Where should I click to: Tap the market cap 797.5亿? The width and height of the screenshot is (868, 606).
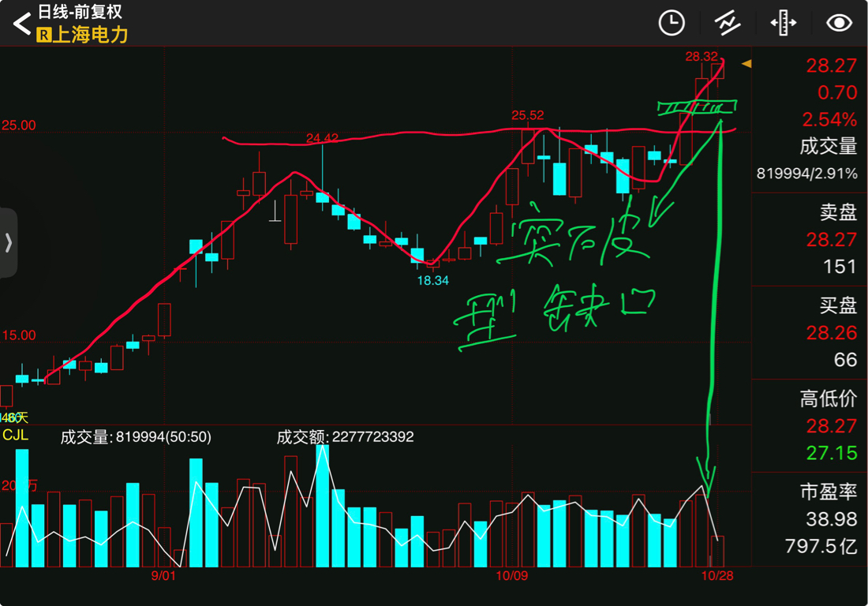tap(821, 546)
